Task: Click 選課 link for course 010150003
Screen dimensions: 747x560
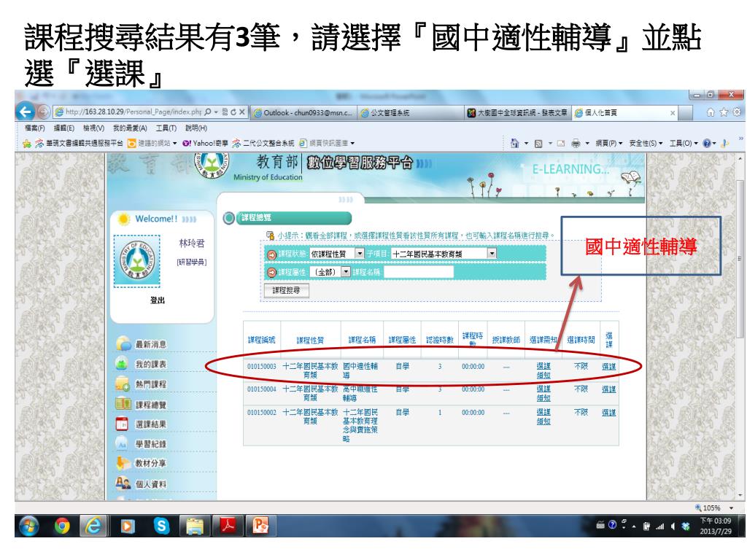Action: point(609,366)
